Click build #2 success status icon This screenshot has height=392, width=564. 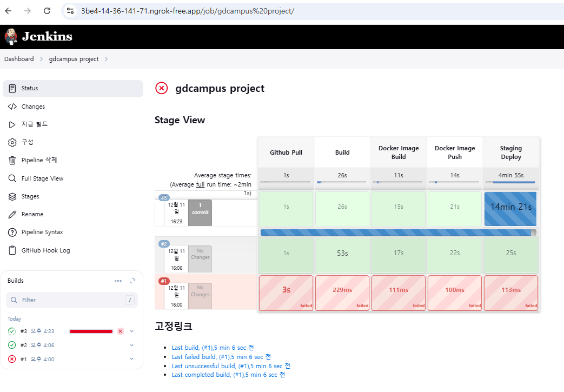(x=12, y=346)
